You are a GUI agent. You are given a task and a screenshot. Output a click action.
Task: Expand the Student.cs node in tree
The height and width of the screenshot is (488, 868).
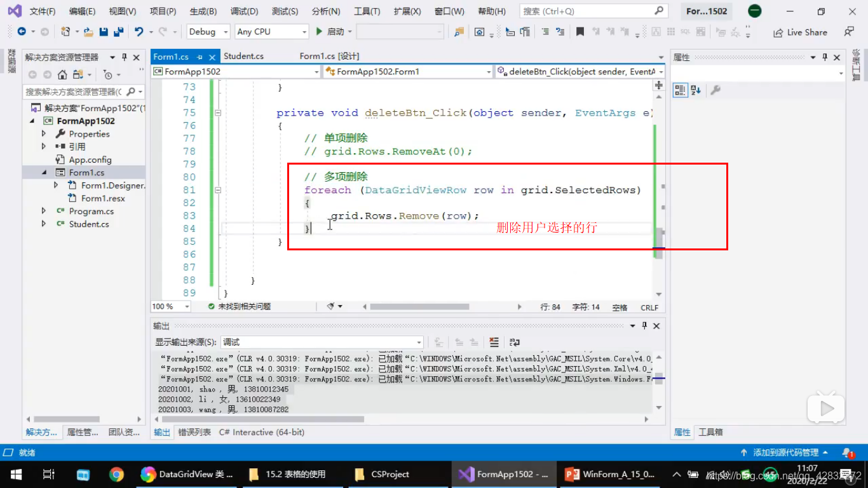coord(44,224)
